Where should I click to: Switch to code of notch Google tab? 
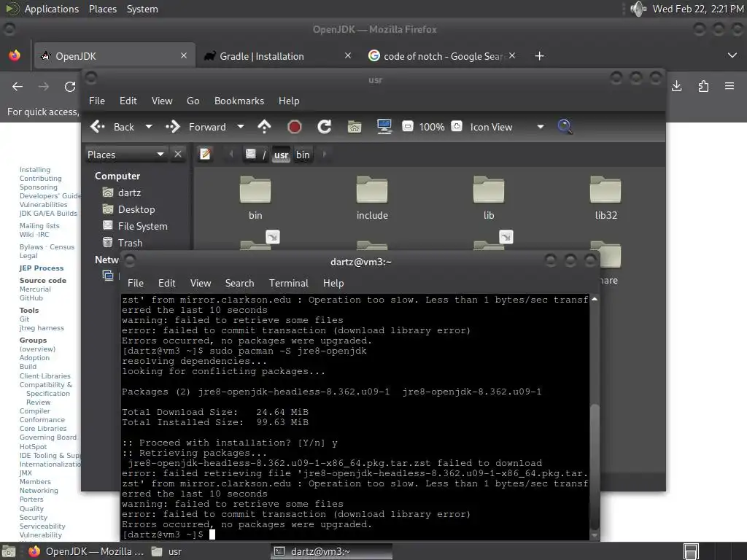pos(443,56)
